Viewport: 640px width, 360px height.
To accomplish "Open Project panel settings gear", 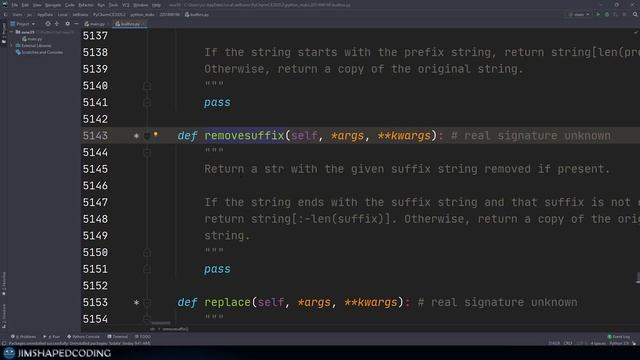I will click(x=67, y=24).
